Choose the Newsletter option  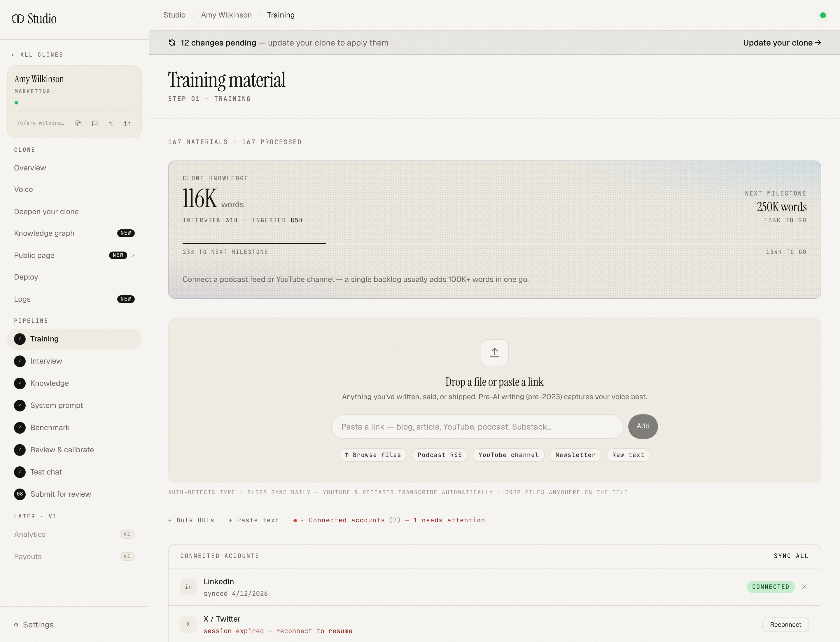click(575, 455)
